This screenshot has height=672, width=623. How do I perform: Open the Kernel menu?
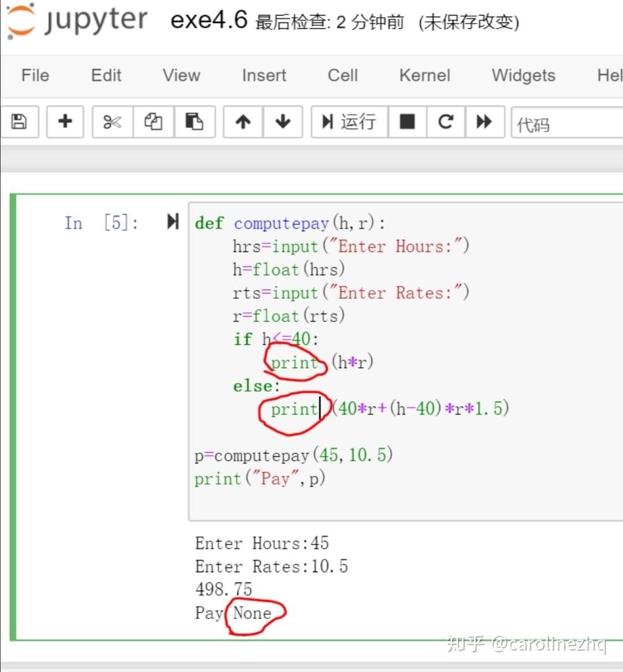425,75
